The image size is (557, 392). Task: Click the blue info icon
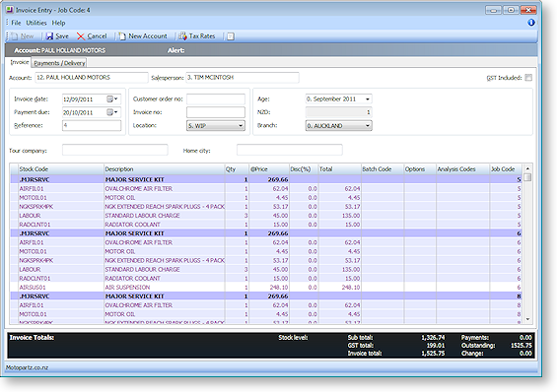tap(531, 23)
